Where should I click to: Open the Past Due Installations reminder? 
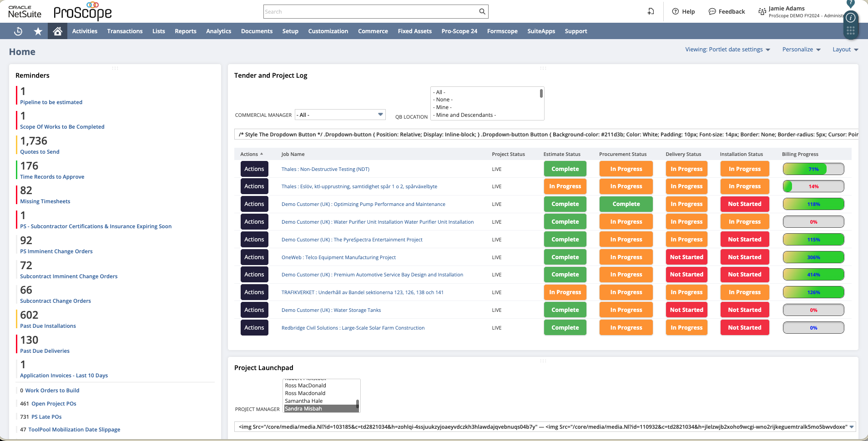click(48, 326)
